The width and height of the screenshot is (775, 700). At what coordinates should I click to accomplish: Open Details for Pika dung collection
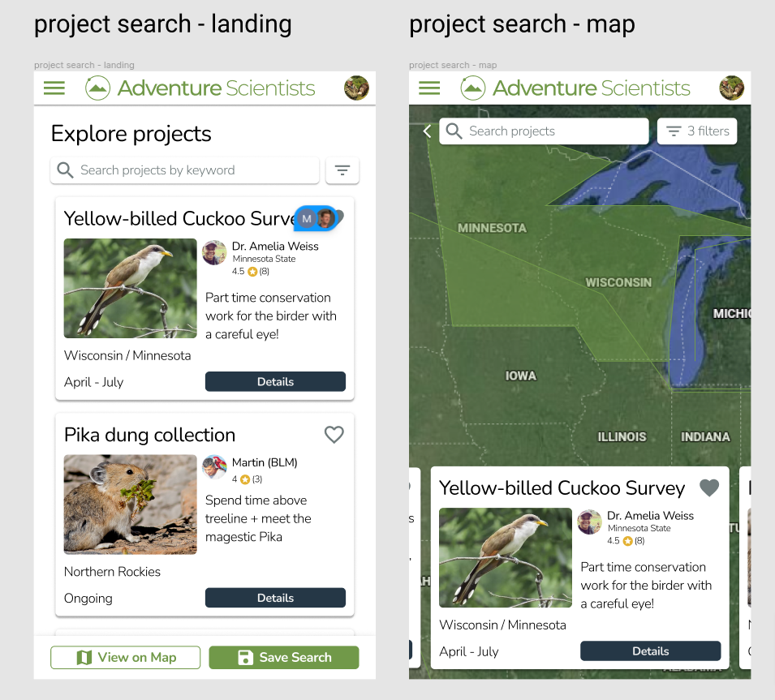(x=275, y=598)
